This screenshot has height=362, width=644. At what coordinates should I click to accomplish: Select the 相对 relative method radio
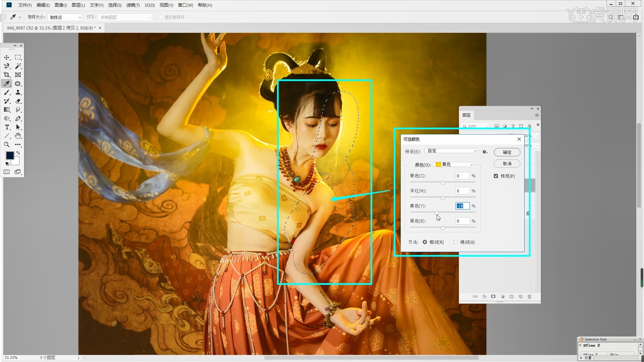425,242
